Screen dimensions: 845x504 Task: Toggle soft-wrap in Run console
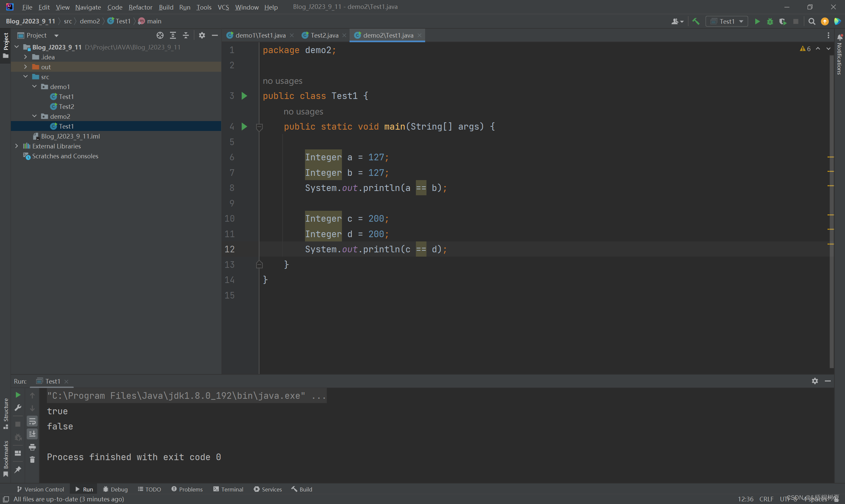(x=32, y=422)
